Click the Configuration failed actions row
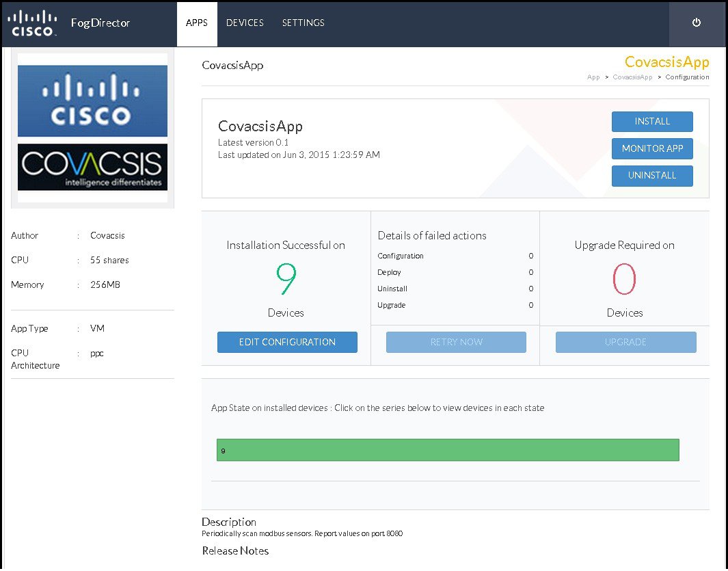Screen dimensions: 728x571 click(x=455, y=256)
